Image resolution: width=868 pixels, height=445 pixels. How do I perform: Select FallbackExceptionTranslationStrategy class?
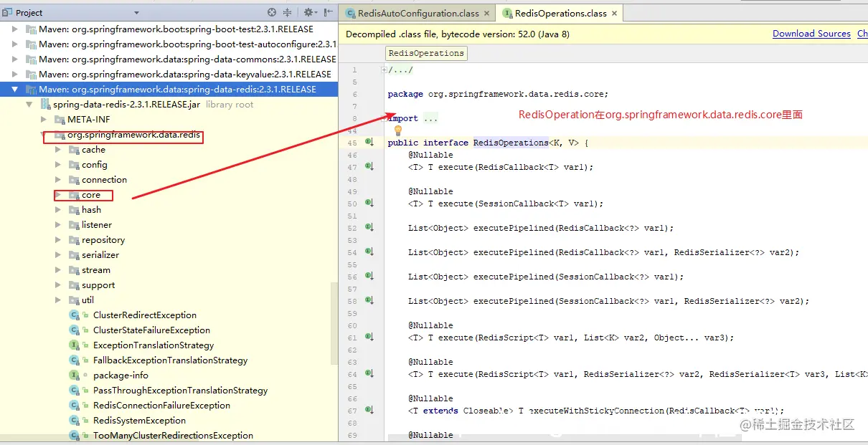171,360
